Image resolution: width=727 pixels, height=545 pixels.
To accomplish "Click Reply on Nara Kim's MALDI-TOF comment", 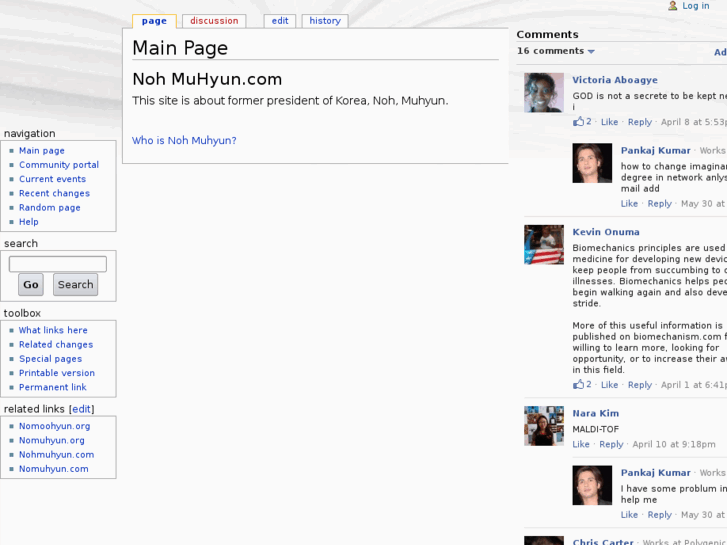I will pos(611,444).
